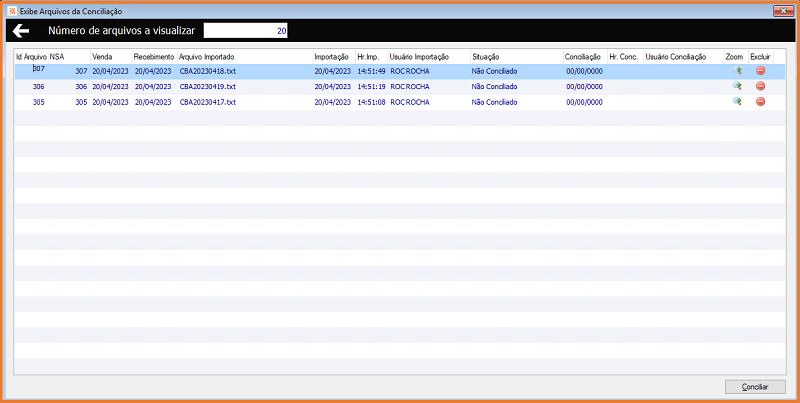Viewport: 800px width, 403px height.
Task: Click the Conciliação column header
Action: click(585, 57)
